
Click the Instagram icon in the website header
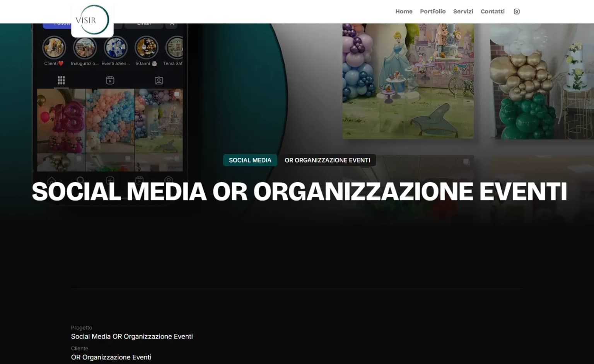[516, 11]
